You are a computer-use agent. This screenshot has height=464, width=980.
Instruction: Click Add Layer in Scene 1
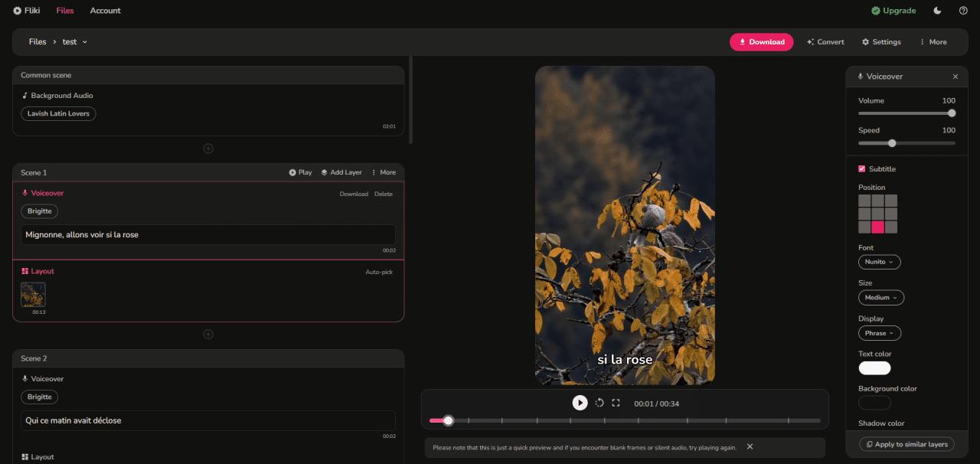pyautogui.click(x=341, y=172)
